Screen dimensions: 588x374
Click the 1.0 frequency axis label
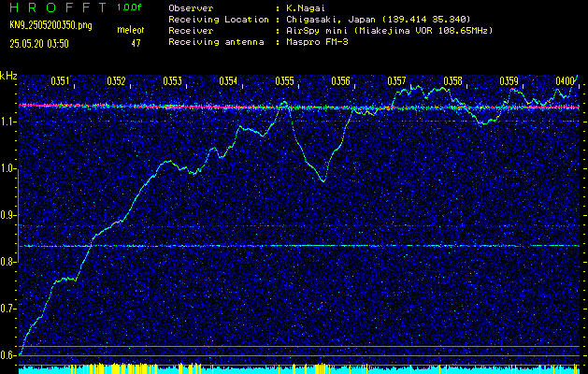7,168
